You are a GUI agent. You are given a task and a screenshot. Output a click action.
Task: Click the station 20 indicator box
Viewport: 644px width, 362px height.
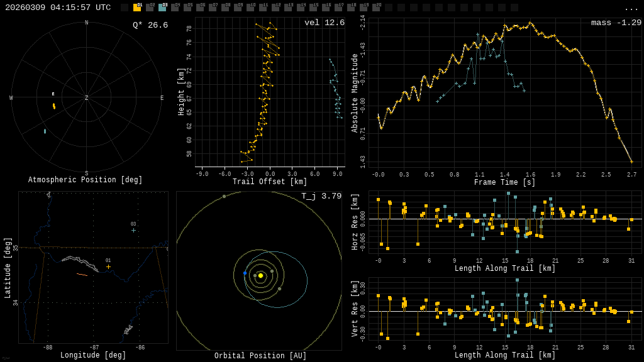[x=376, y=8]
